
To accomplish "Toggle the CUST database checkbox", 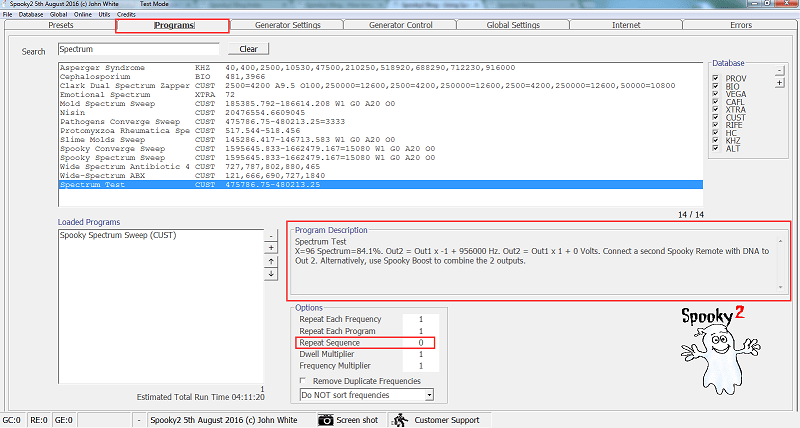I will point(715,117).
